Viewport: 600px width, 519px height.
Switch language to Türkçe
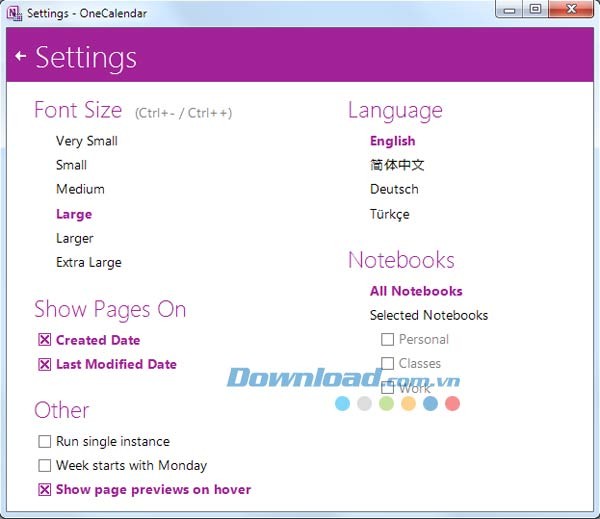coord(389,214)
